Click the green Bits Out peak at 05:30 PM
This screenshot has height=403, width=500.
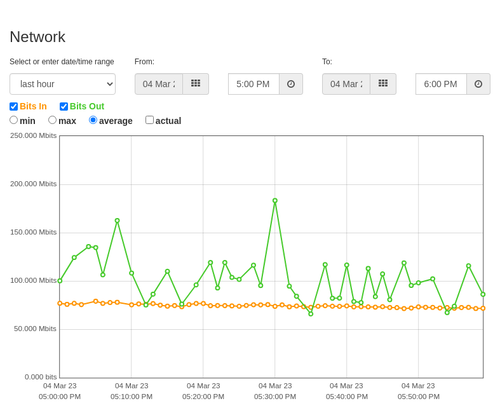(275, 201)
